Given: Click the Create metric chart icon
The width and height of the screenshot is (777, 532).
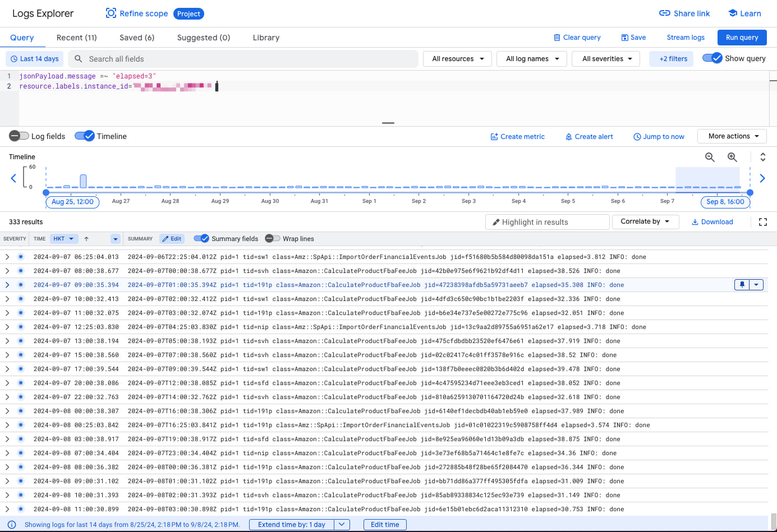Looking at the screenshot, I should point(494,137).
